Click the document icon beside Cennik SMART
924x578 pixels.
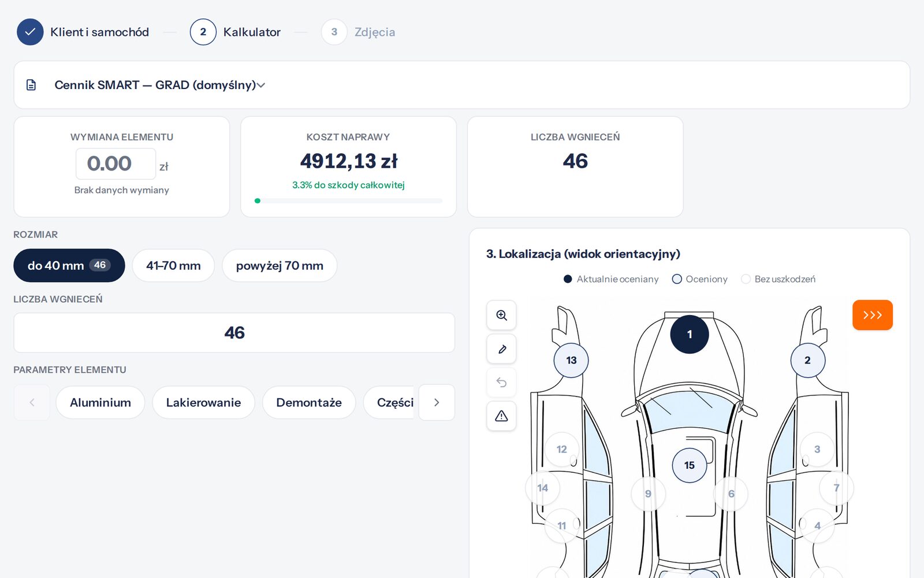[31, 85]
